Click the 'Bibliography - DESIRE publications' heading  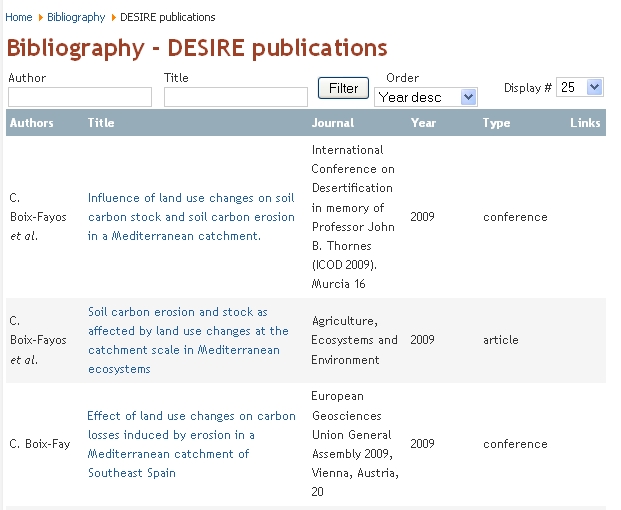pyautogui.click(x=197, y=48)
